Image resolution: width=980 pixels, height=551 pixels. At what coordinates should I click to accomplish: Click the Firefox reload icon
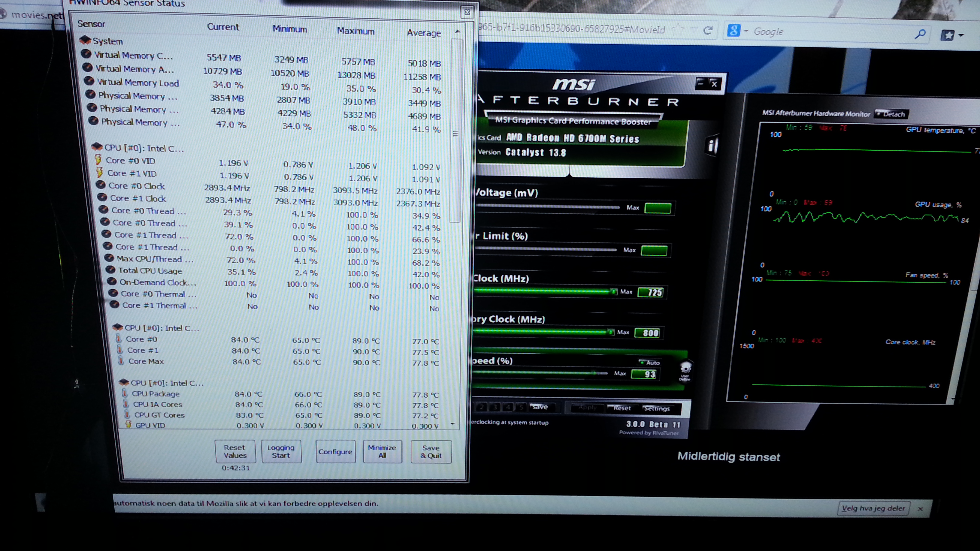tap(708, 30)
